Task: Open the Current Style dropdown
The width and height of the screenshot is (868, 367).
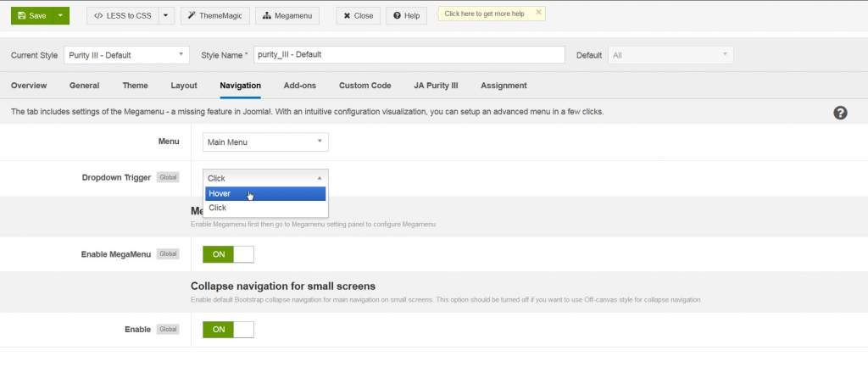Action: (126, 55)
